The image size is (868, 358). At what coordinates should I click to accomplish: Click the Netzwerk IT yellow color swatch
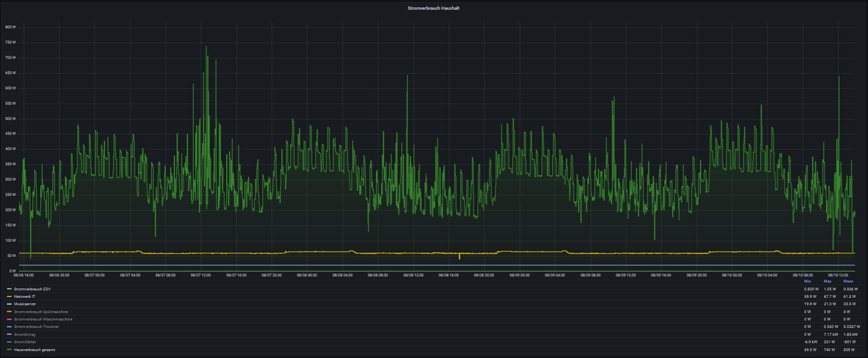tap(9, 296)
